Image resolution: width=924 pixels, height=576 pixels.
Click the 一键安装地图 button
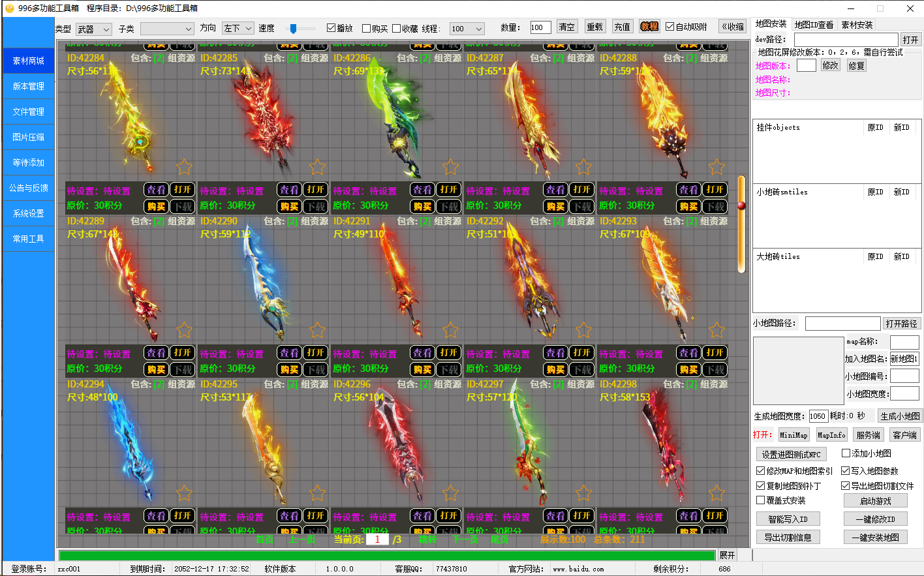click(875, 538)
